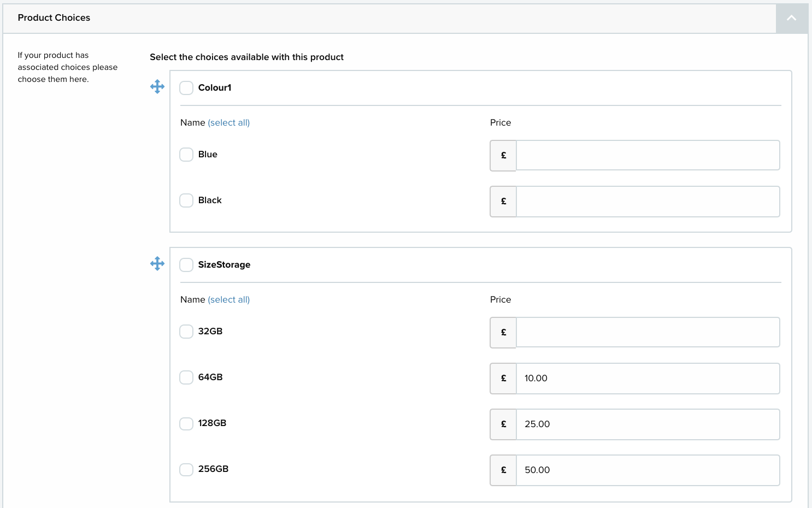The width and height of the screenshot is (812, 508).
Task: Click the 128GB price field showing 25.00
Action: coord(648,424)
